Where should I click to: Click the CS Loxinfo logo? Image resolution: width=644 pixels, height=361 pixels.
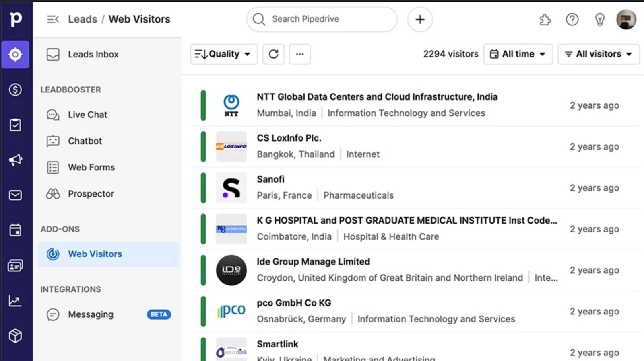231,146
